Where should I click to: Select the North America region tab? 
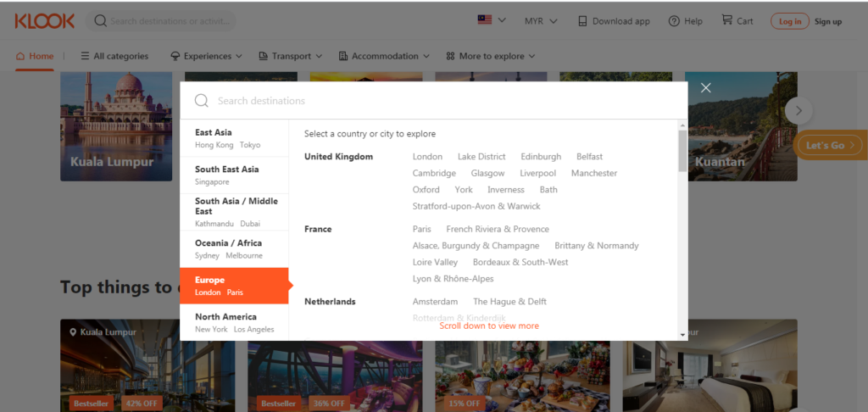234,322
